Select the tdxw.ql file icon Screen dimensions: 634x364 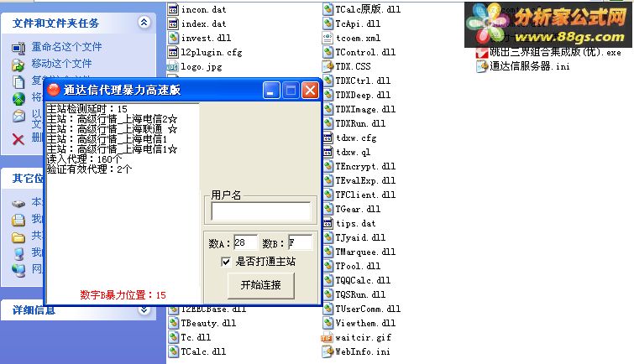tap(328, 152)
